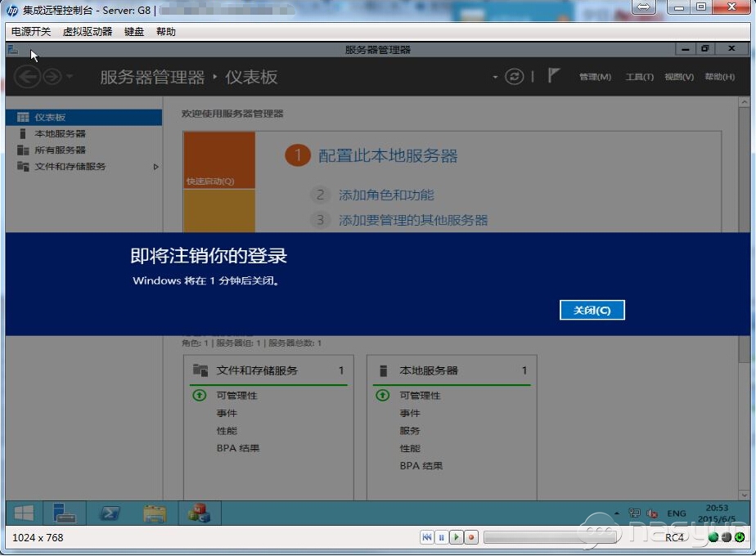The height and width of the screenshot is (556, 756).
Task: Click the network tray icon
Action: pos(635,513)
